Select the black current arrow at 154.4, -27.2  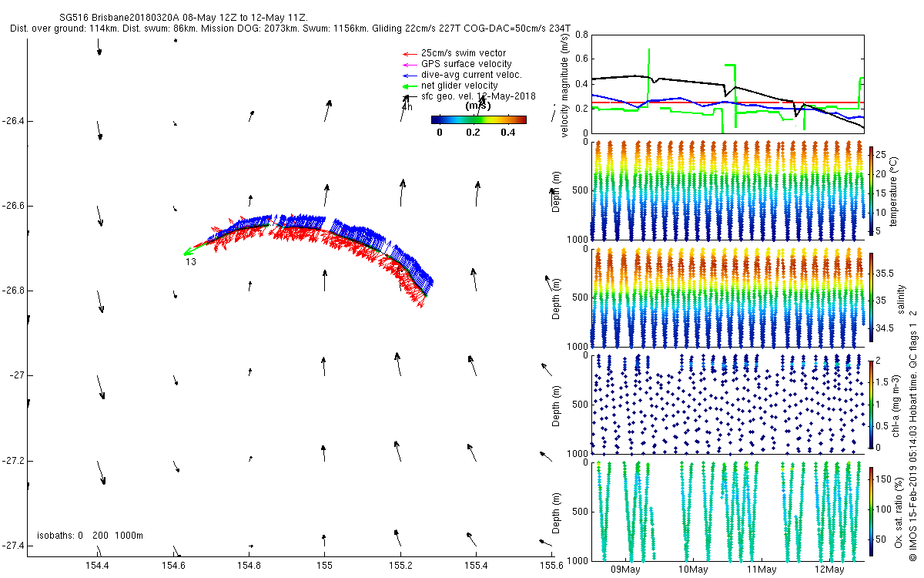click(x=100, y=472)
